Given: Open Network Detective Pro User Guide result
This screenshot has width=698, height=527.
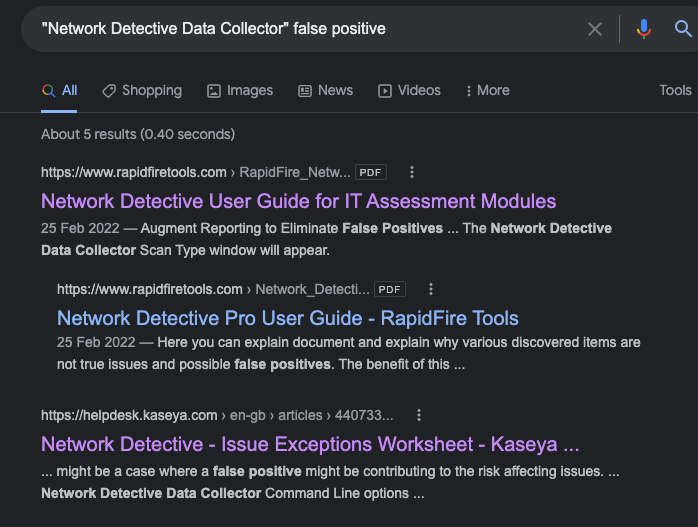Looking at the screenshot, I should point(288,318).
